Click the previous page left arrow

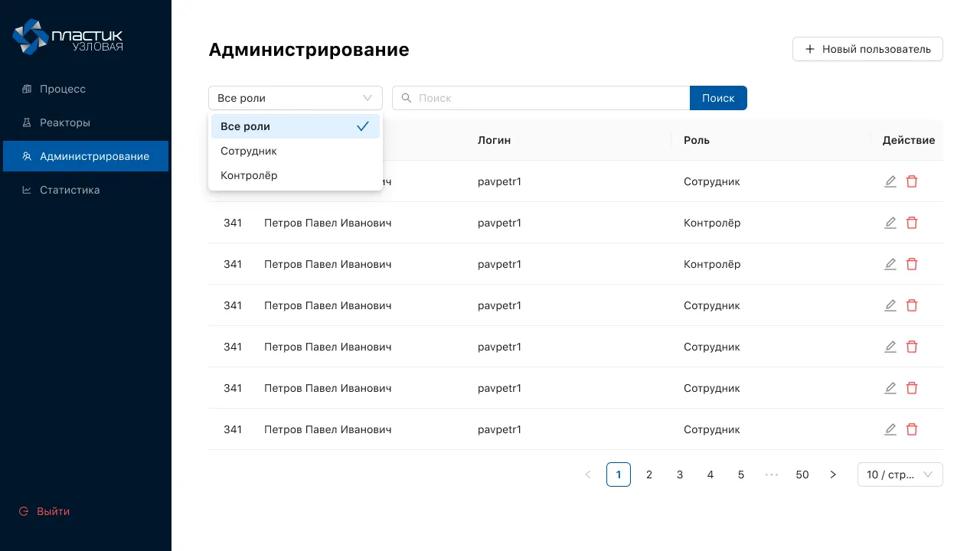(588, 474)
